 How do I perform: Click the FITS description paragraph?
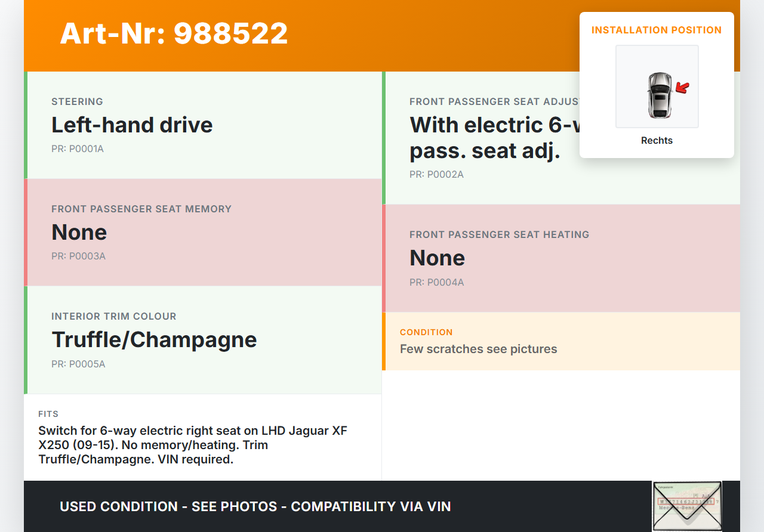point(193,445)
